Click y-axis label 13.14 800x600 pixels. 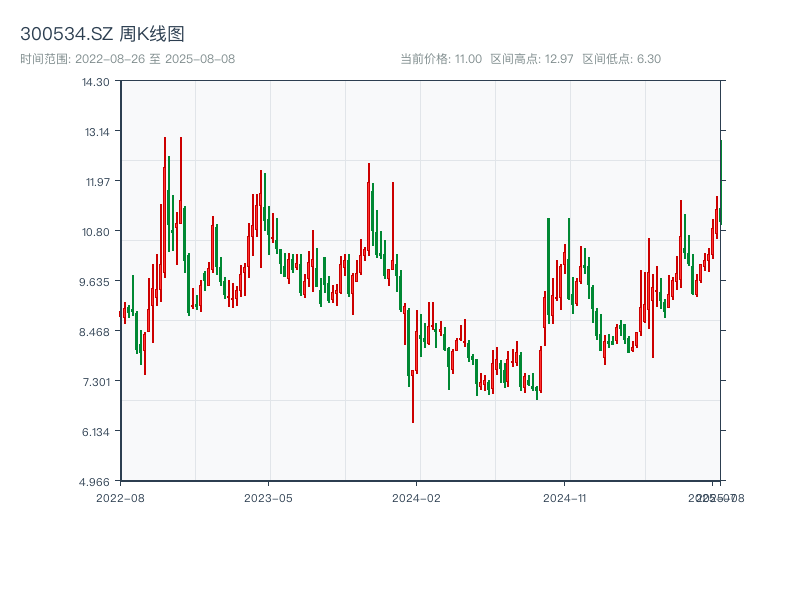tap(96, 132)
